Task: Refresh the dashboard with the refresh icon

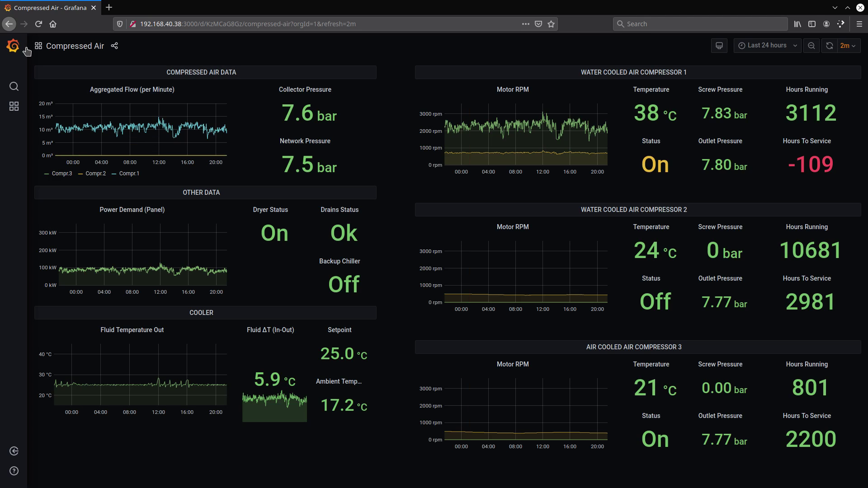Action: (830, 46)
